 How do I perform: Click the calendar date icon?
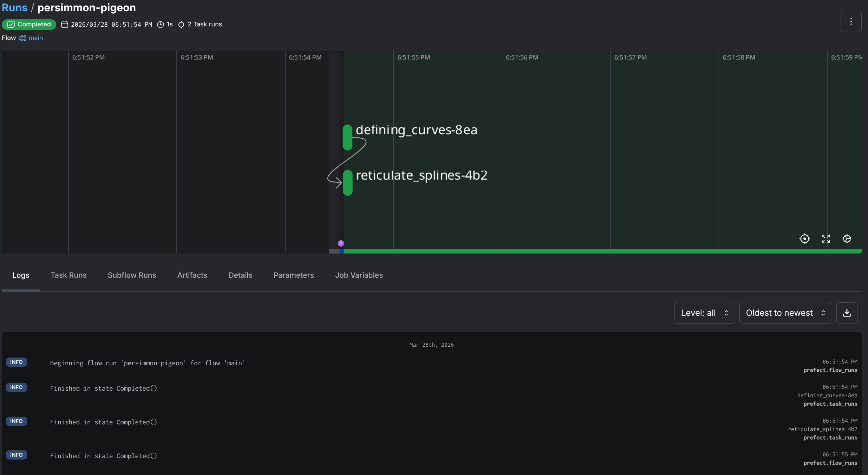tap(65, 25)
